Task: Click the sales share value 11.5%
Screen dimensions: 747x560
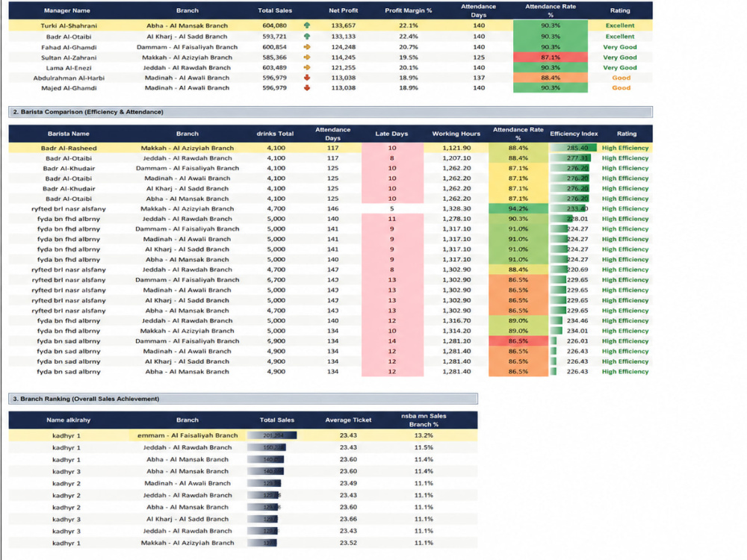Action: (424, 447)
